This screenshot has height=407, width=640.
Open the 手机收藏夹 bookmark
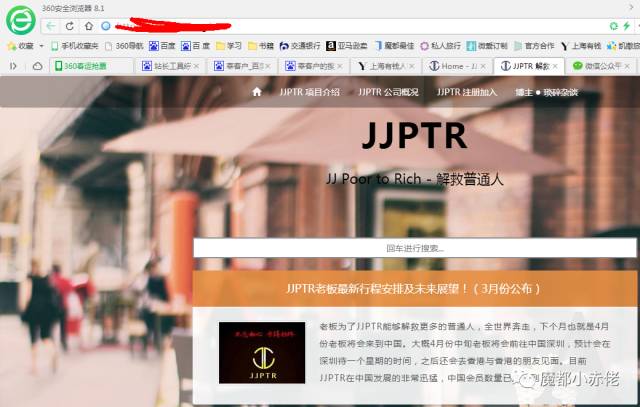[x=75, y=46]
